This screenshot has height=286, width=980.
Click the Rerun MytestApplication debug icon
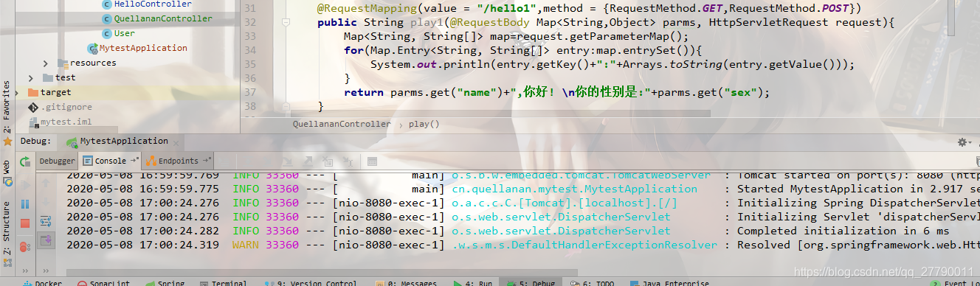pyautogui.click(x=25, y=161)
